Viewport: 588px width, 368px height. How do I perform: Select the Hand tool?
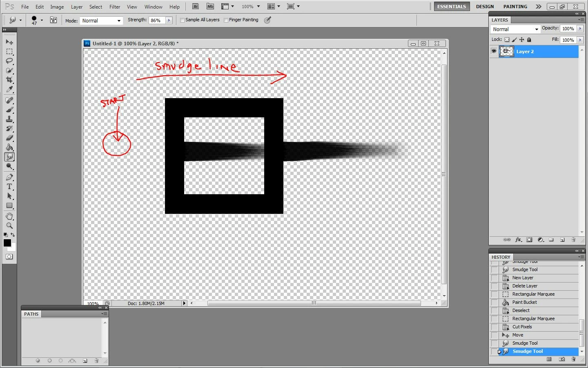(9, 216)
